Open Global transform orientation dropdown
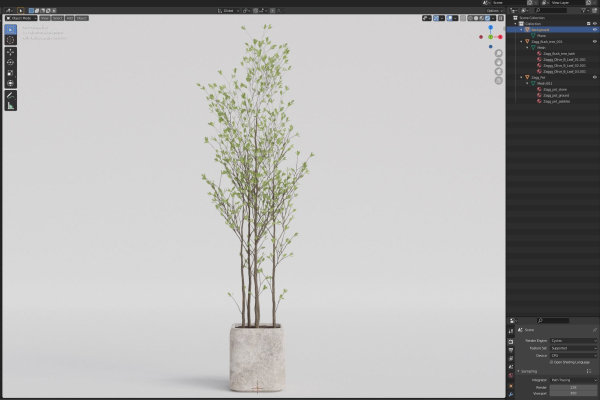The width and height of the screenshot is (600, 400). [228, 11]
